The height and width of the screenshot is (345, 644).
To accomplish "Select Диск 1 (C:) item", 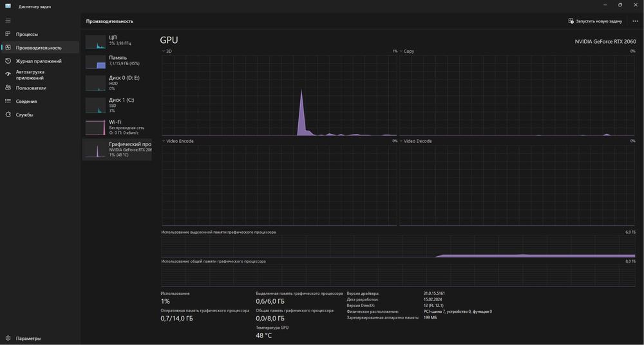I will [x=117, y=105].
